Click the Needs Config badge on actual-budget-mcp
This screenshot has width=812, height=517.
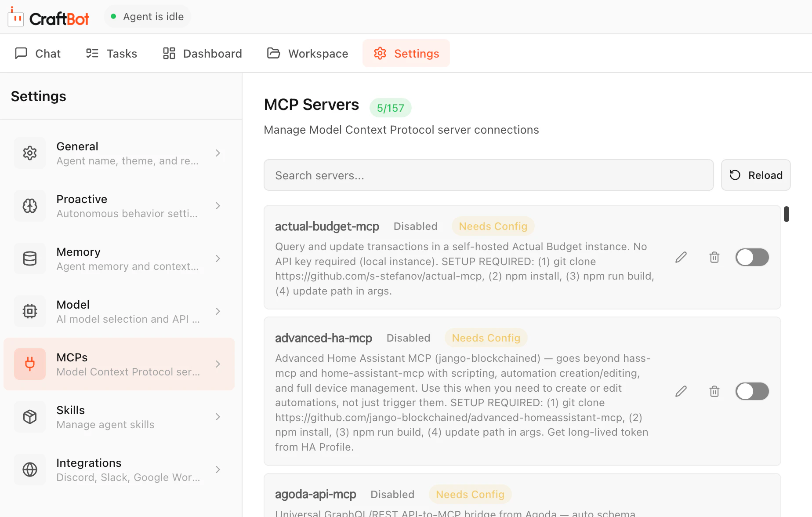coord(493,226)
